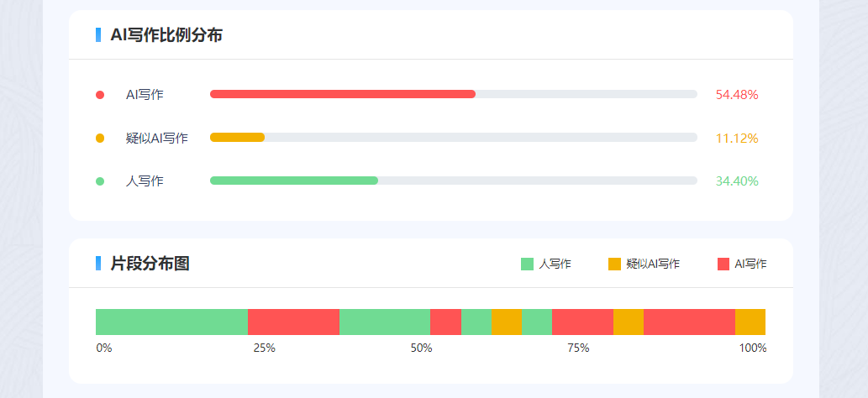Click the 11.12% percentage value

point(737,138)
